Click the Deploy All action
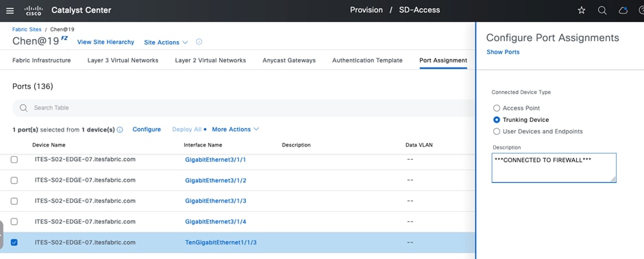The height and width of the screenshot is (259, 644). click(x=187, y=129)
